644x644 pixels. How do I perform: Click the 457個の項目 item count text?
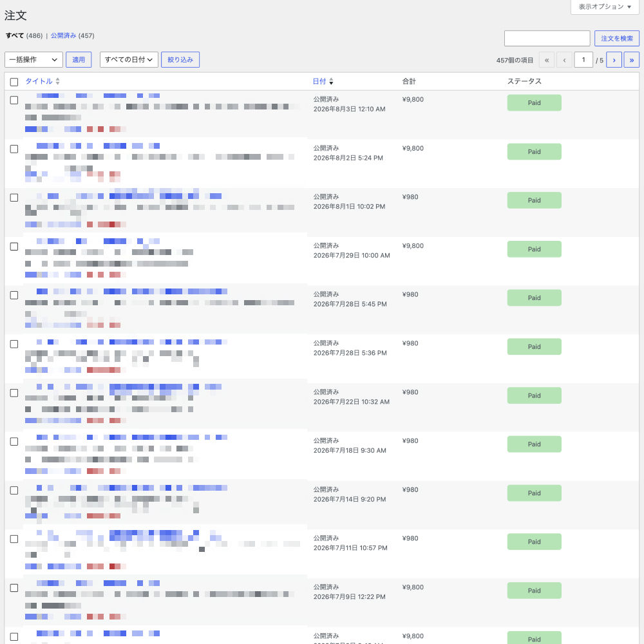click(515, 61)
